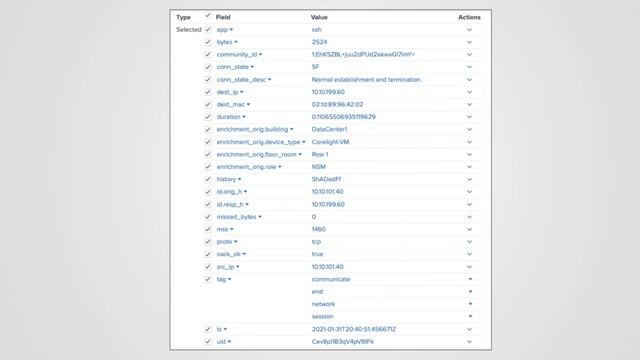Click the value ssh

click(316, 30)
